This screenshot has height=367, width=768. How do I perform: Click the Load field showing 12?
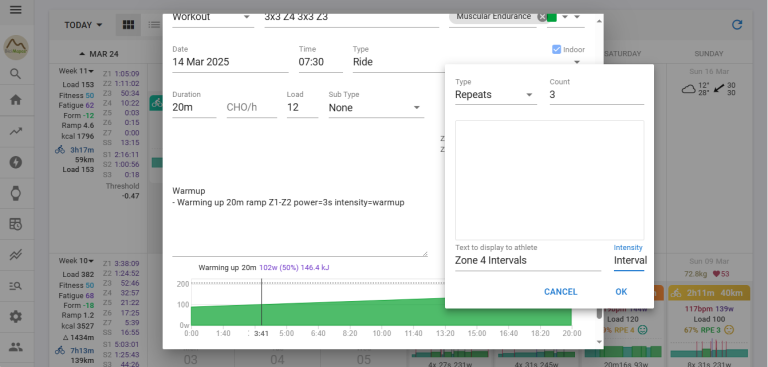pyautogui.click(x=302, y=107)
